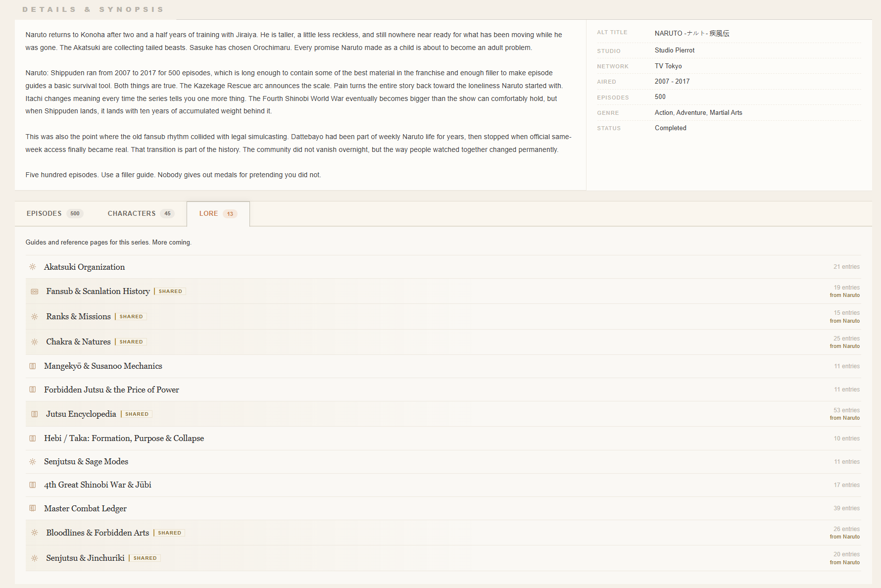Image resolution: width=881 pixels, height=588 pixels.
Task: Open the Senjutsu & Jinchuriki guide
Action: [x=85, y=558]
